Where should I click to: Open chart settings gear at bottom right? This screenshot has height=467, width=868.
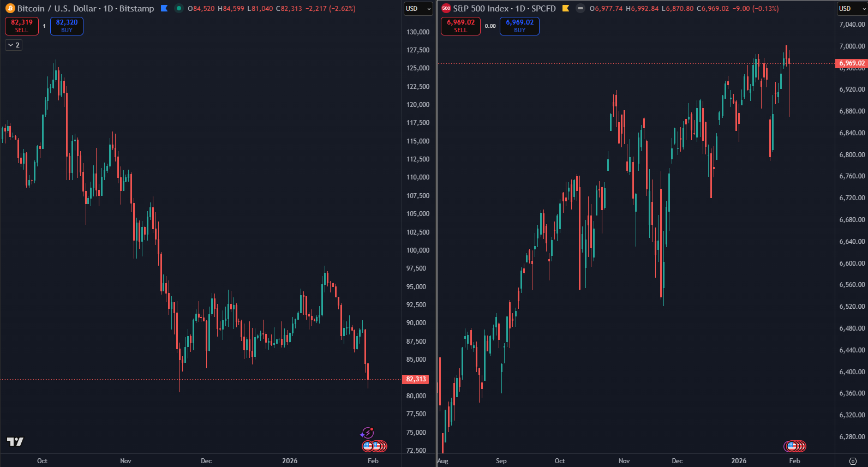[853, 461]
